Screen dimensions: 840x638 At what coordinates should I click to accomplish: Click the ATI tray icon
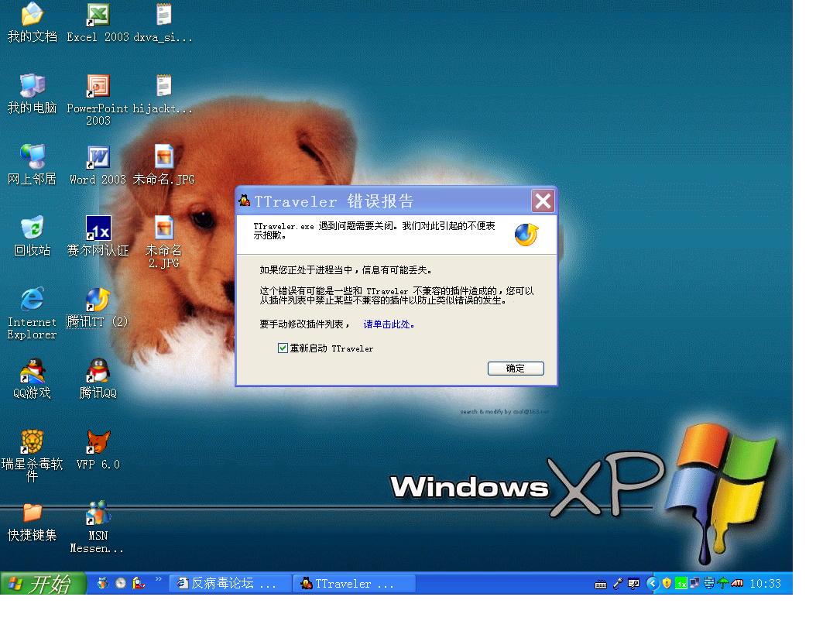click(x=737, y=583)
